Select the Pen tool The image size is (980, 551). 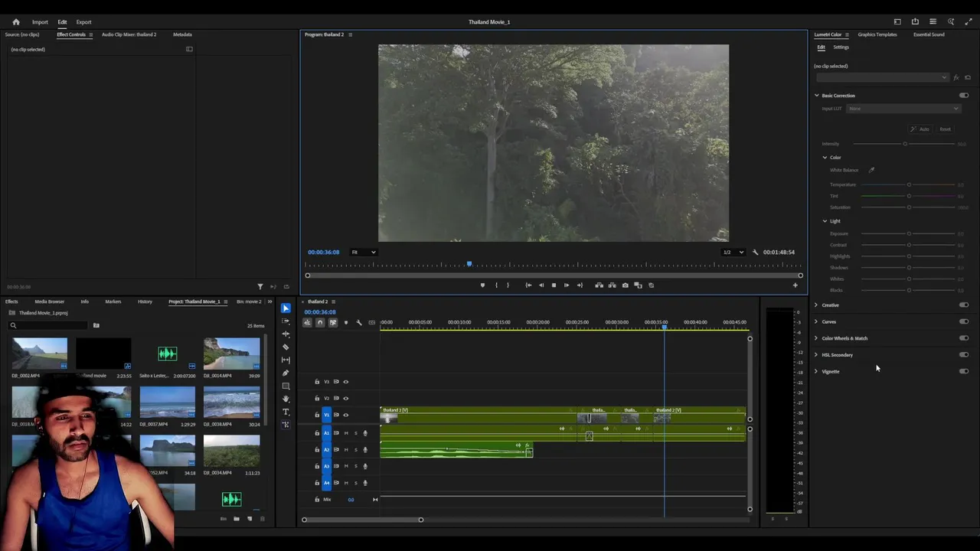coord(286,373)
